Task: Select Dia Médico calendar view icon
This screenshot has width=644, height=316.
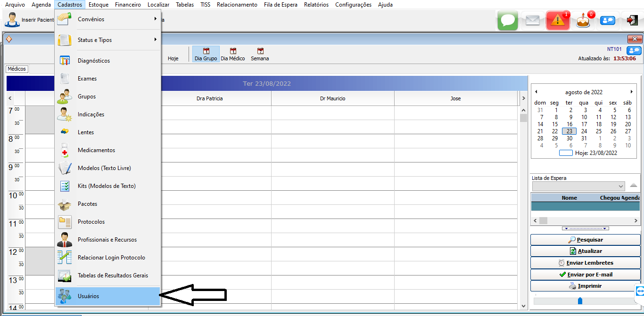Action: [233, 54]
